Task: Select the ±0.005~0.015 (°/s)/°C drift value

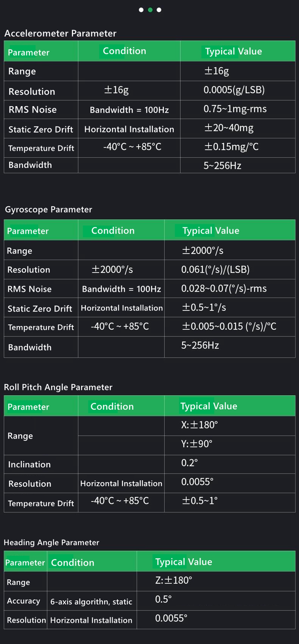Action: click(x=229, y=326)
